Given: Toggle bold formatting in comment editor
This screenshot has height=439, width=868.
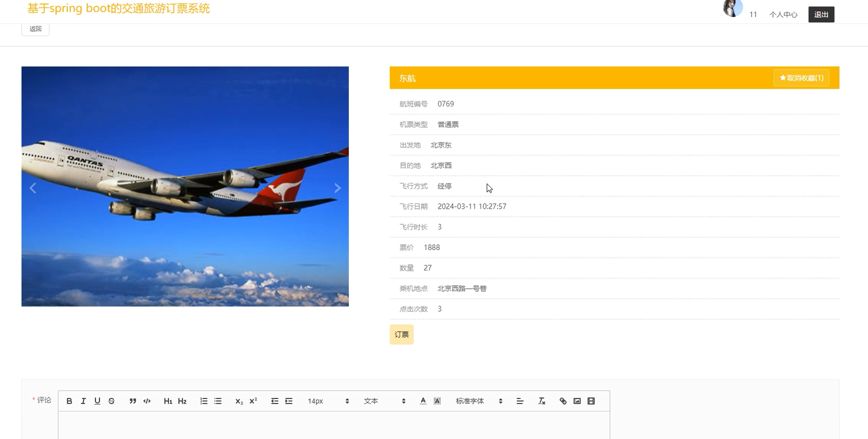Looking at the screenshot, I should tap(69, 401).
